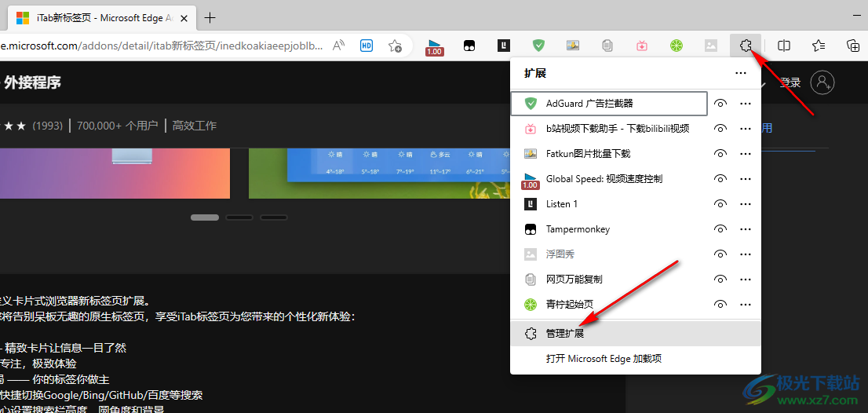Hide AdGuard 广告拦截器 from toolbar via eye icon

(720, 104)
